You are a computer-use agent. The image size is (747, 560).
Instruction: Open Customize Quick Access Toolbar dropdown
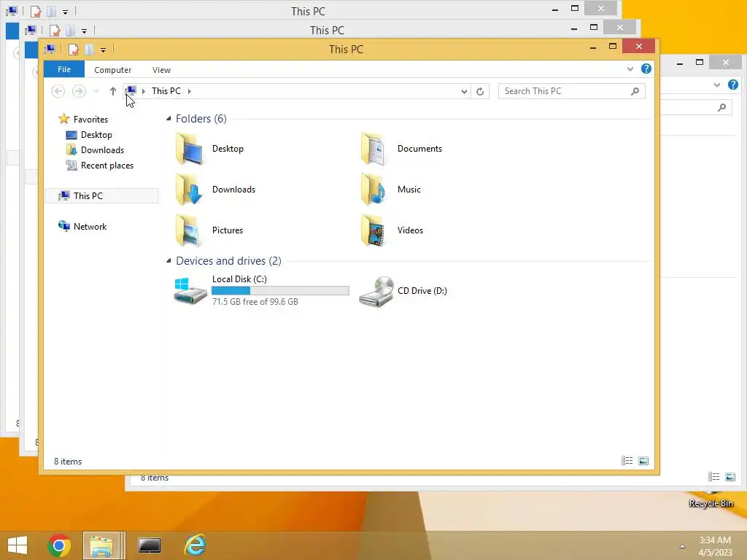104,50
